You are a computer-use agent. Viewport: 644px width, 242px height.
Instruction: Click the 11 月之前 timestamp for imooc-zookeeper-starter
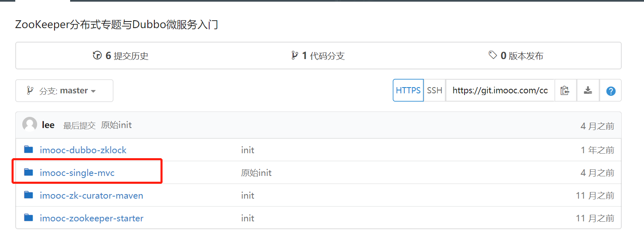click(595, 218)
